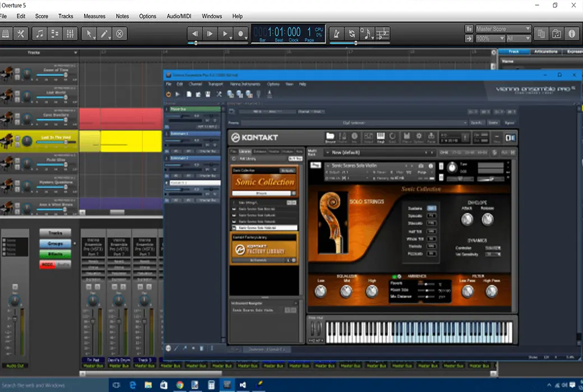
Task: Open Vel Sensitivity dropdown
Action: (x=493, y=254)
